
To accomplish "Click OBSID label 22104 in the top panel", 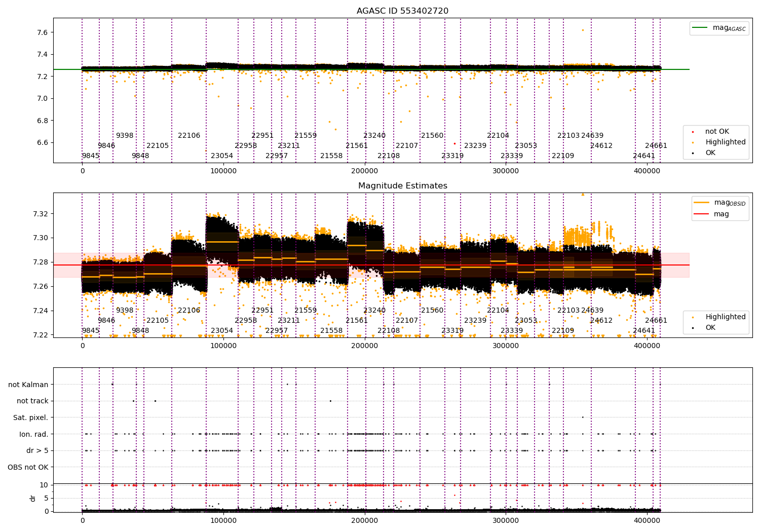I will point(498,136).
